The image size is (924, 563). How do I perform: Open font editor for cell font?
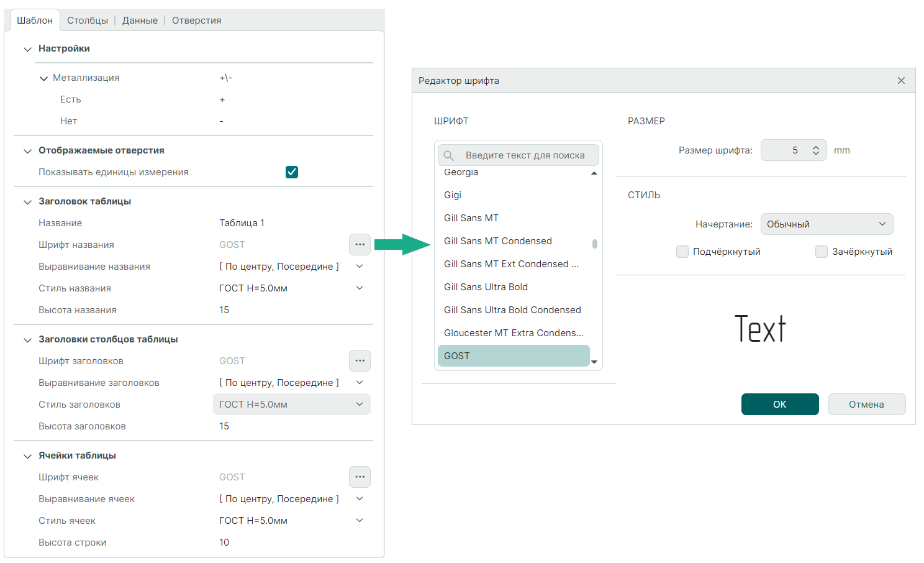(360, 477)
